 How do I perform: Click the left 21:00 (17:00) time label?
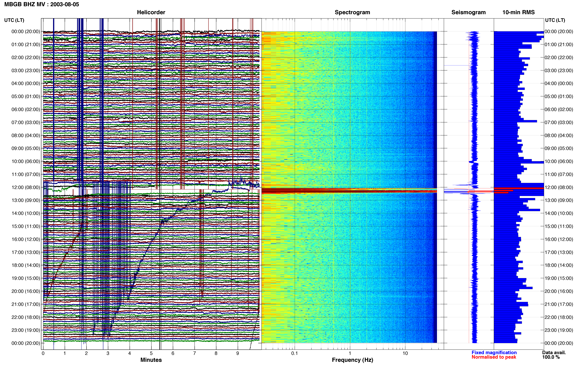click(x=26, y=304)
